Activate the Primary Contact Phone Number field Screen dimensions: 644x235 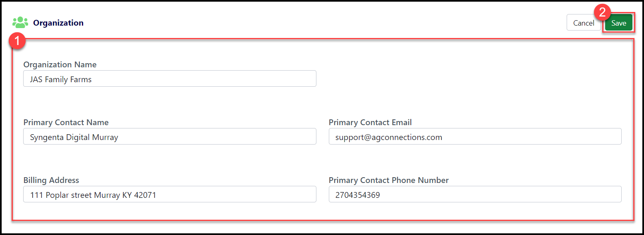(x=475, y=194)
